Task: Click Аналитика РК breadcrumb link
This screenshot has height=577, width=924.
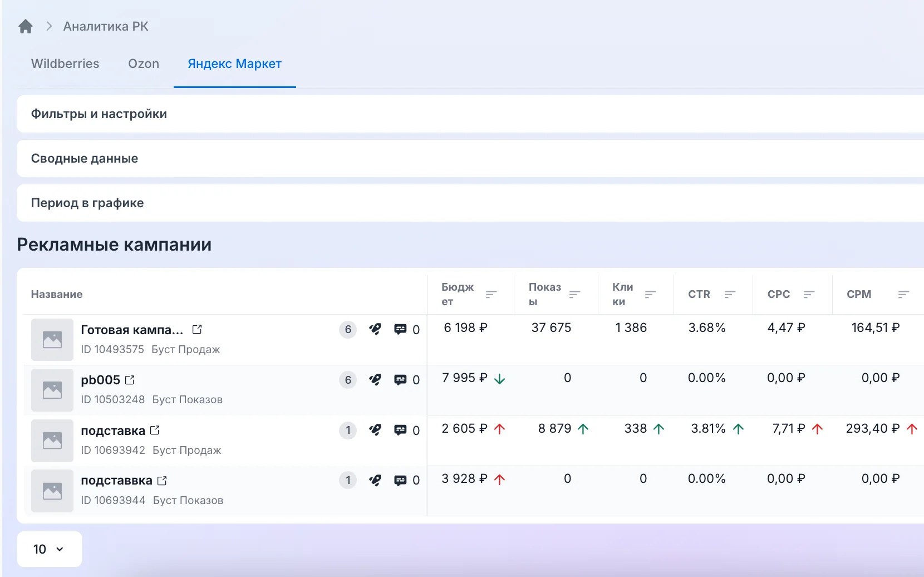Action: tap(106, 26)
